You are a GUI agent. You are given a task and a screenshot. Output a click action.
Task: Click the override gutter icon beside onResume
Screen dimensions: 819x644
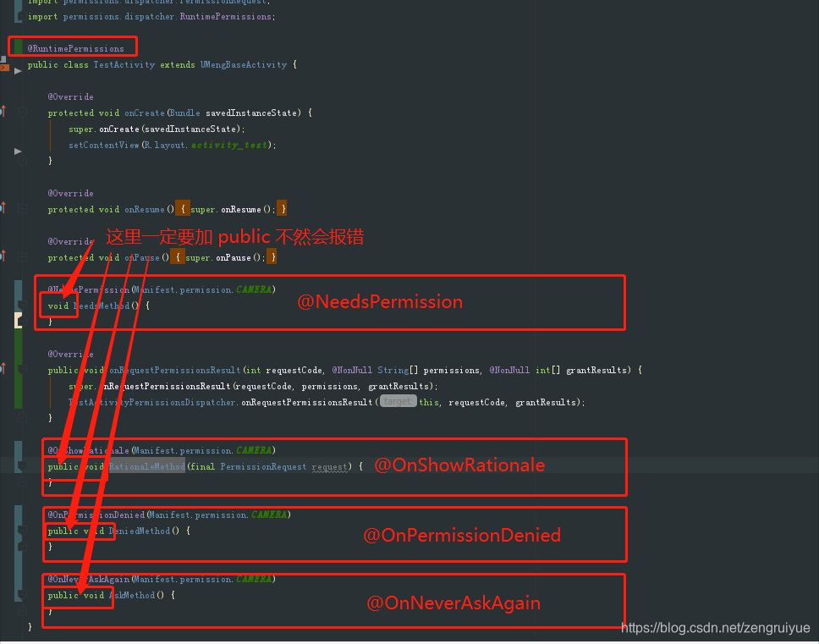point(3,207)
